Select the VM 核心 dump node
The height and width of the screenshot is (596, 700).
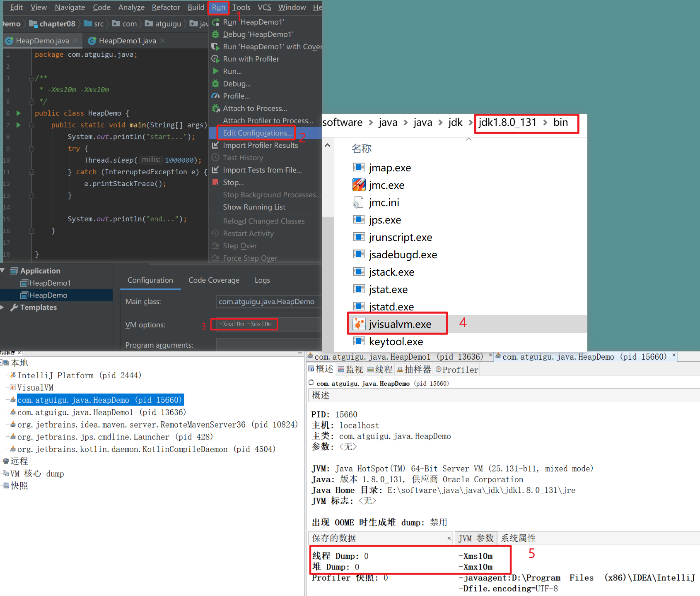pyautogui.click(x=37, y=473)
